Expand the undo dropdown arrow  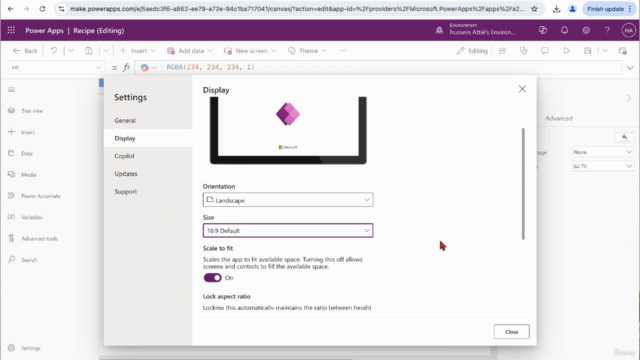71,51
